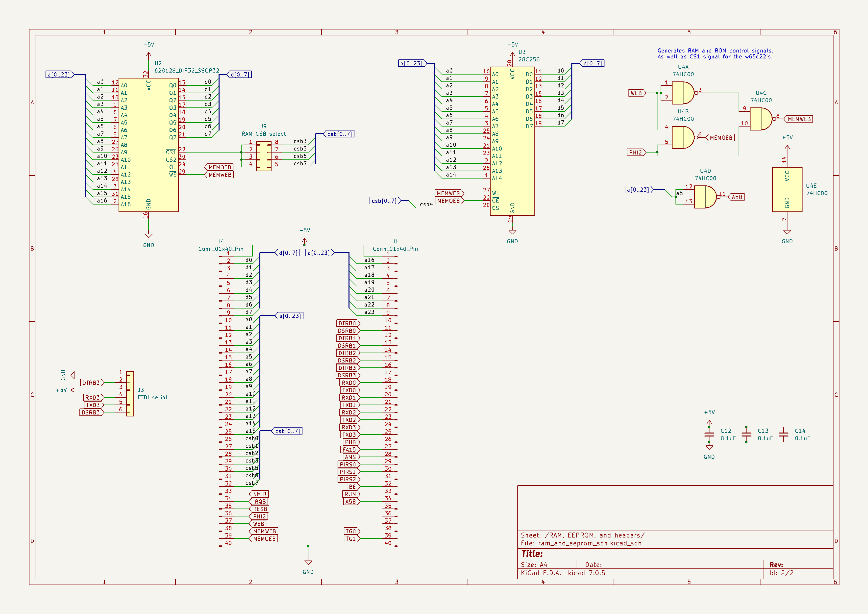Screen dimensions: 868x614
Task: Click the C12 capacitor symbol
Action: (x=709, y=435)
